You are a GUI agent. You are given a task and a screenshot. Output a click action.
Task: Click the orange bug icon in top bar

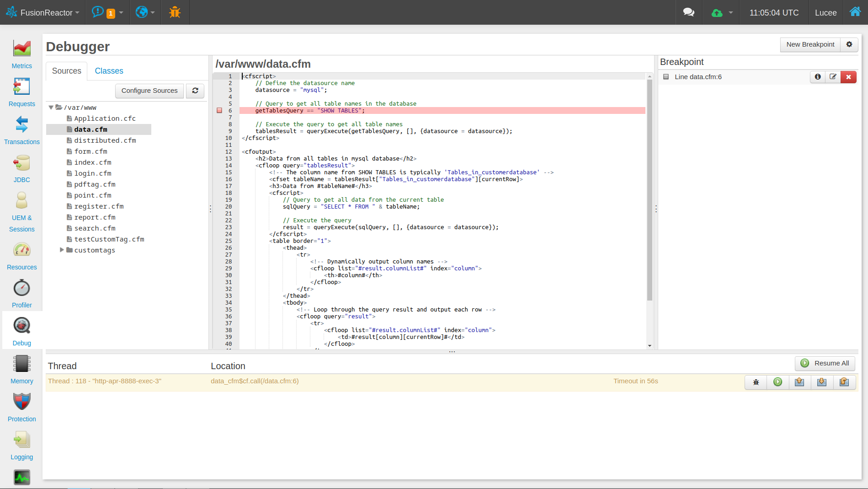[x=175, y=12]
